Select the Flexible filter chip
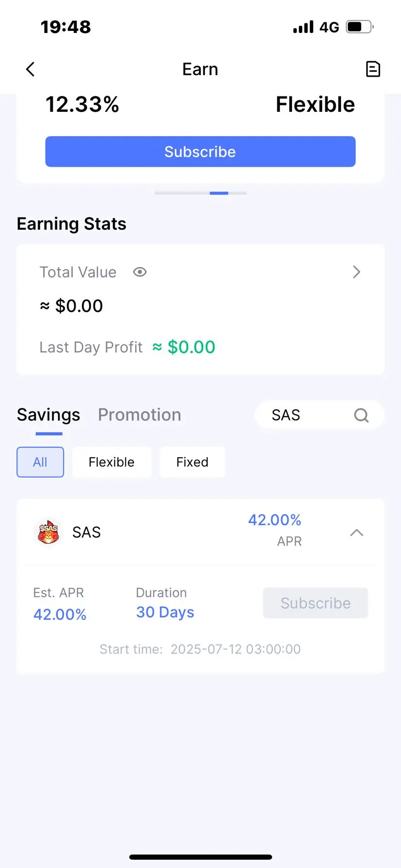This screenshot has height=868, width=401. (111, 462)
